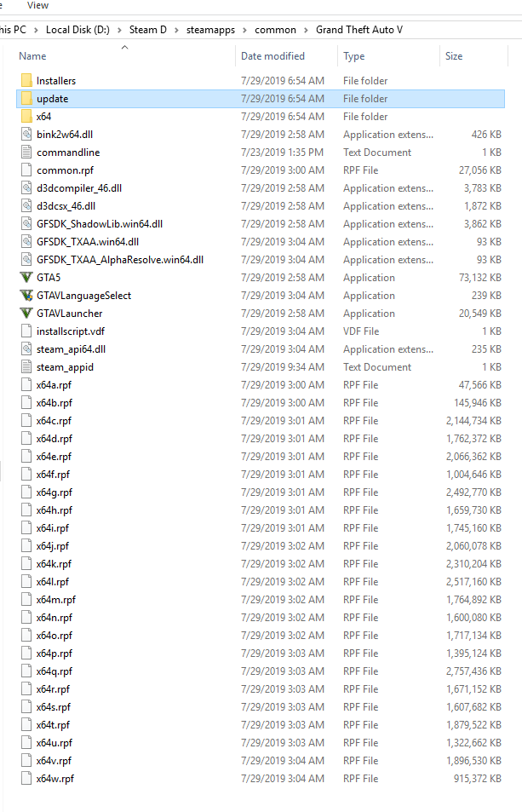
Task: Select the update folder row
Action: pyautogui.click(x=261, y=99)
